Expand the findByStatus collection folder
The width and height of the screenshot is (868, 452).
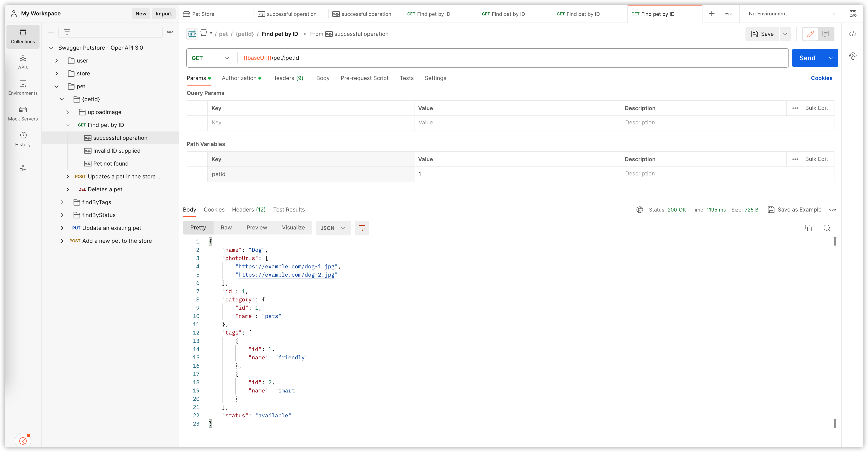pyautogui.click(x=63, y=215)
